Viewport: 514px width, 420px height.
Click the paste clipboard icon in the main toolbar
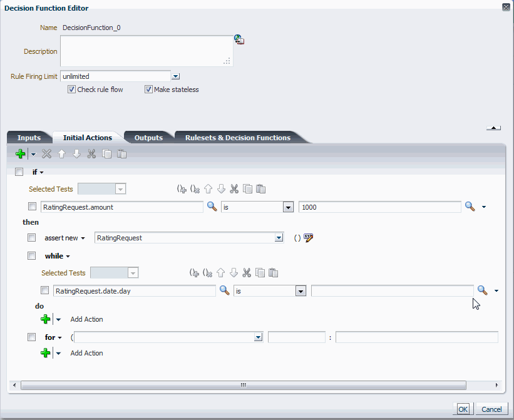[121, 153]
